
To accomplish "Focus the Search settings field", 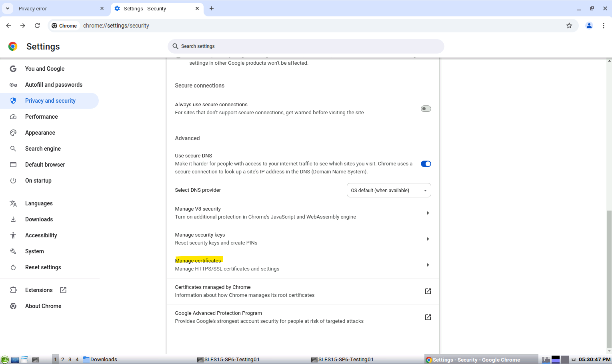I will click(306, 46).
